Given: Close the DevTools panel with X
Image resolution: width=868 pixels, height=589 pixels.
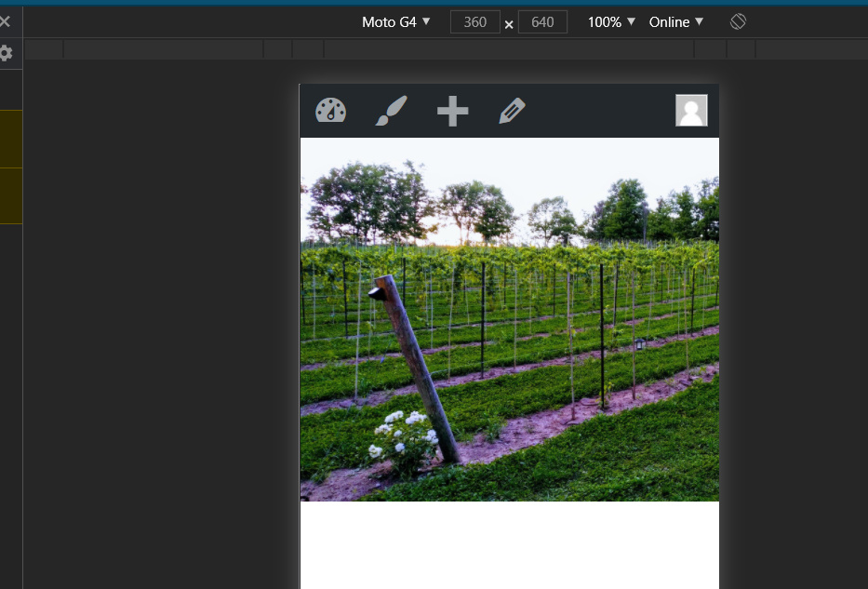Looking at the screenshot, I should 5,21.
